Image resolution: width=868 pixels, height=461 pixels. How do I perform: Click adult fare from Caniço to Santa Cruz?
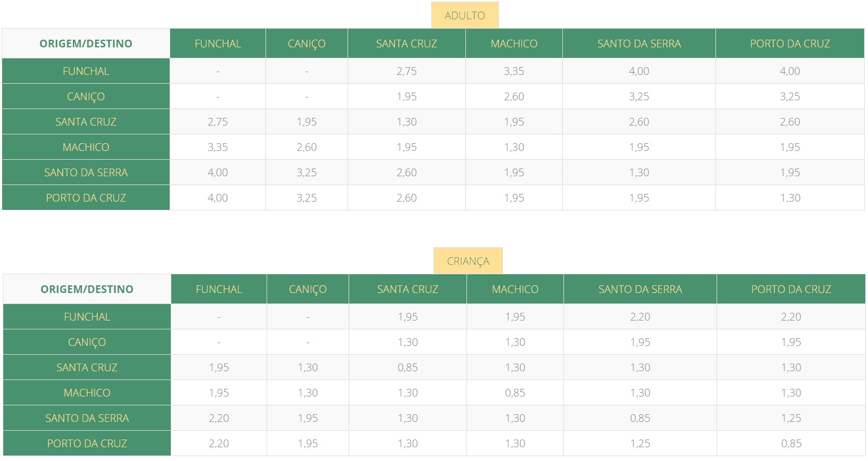pyautogui.click(x=406, y=96)
